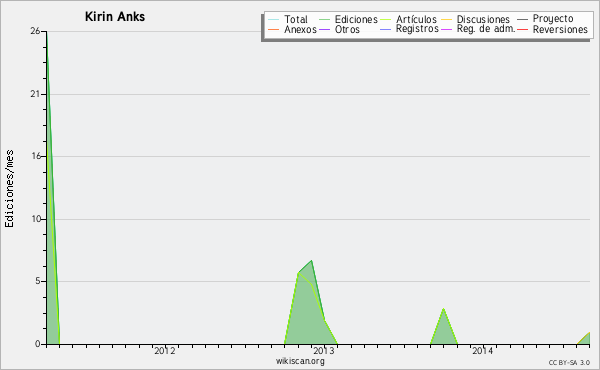Click the Otros legend entry
This screenshot has height=370, width=600.
pyautogui.click(x=339, y=29)
